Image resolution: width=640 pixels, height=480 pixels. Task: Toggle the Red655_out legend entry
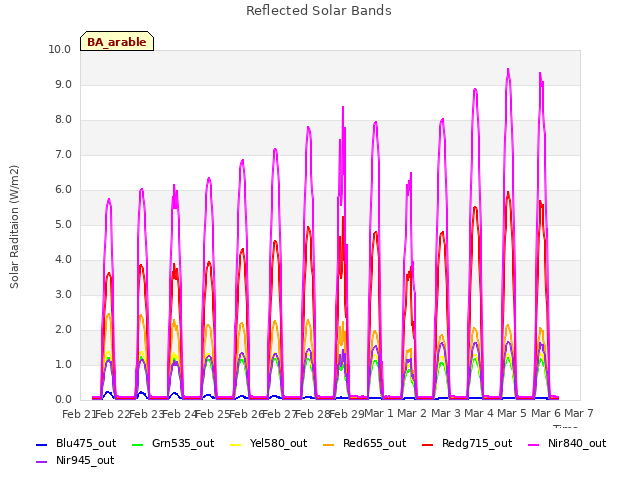pos(364,443)
